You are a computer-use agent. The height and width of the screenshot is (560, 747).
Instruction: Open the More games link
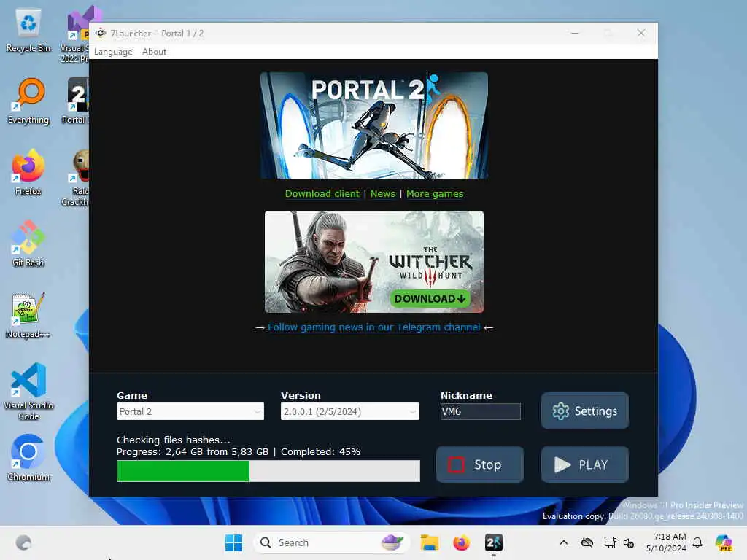tap(435, 193)
